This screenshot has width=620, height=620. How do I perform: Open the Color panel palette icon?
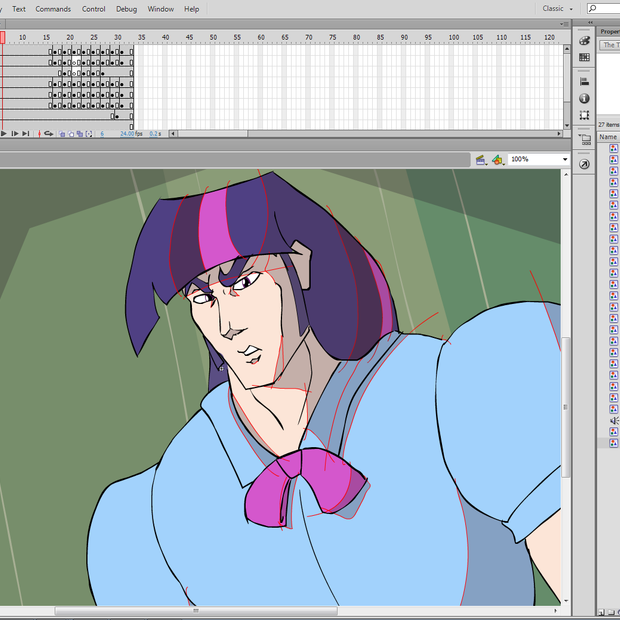[584, 41]
